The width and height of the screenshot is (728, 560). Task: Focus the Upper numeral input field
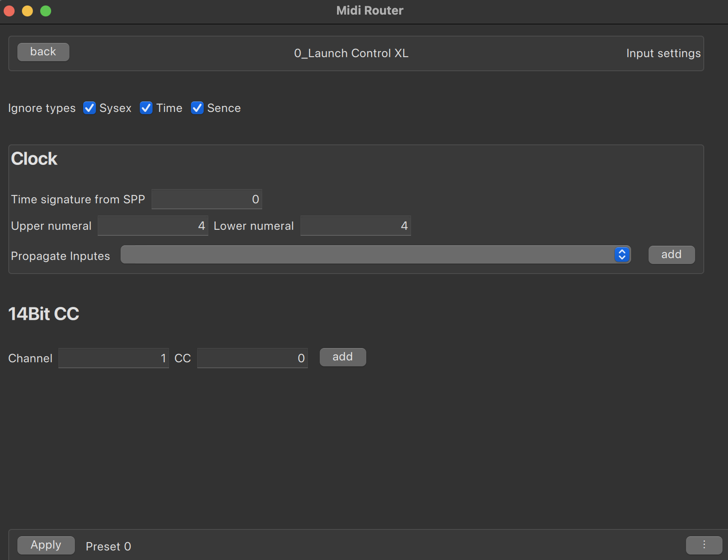coord(153,226)
